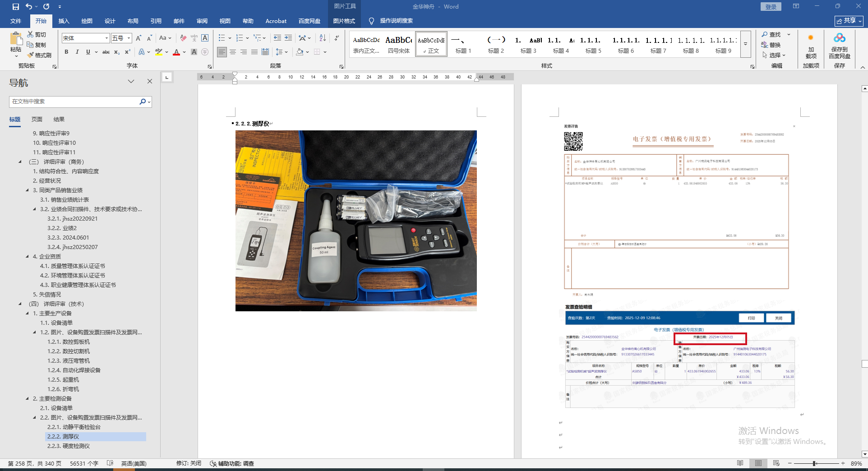Switch to the 图片格式 tab
The image size is (868, 471).
344,21
